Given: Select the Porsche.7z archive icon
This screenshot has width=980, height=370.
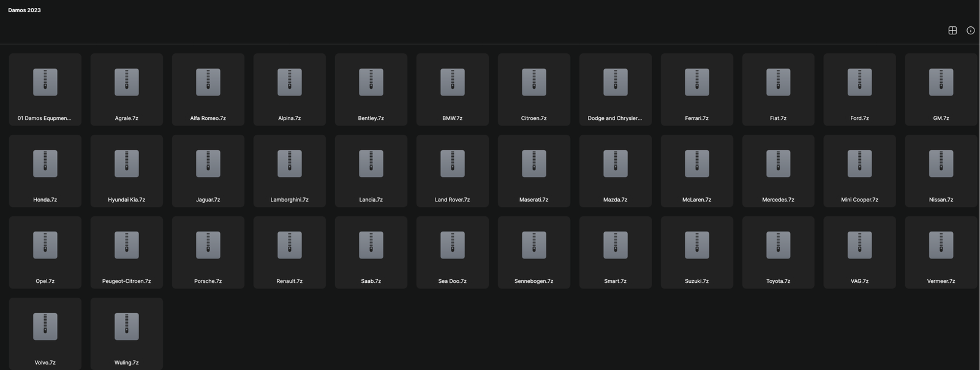Looking at the screenshot, I should (208, 245).
